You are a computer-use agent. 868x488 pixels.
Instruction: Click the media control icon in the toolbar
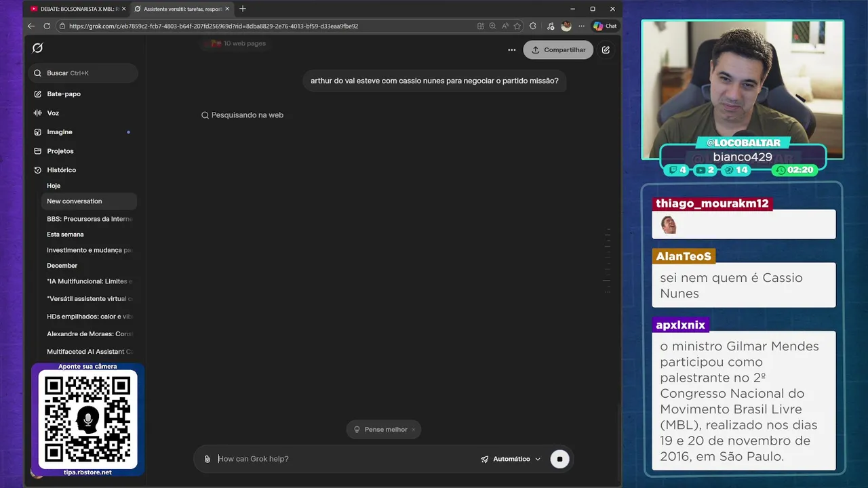(x=550, y=26)
